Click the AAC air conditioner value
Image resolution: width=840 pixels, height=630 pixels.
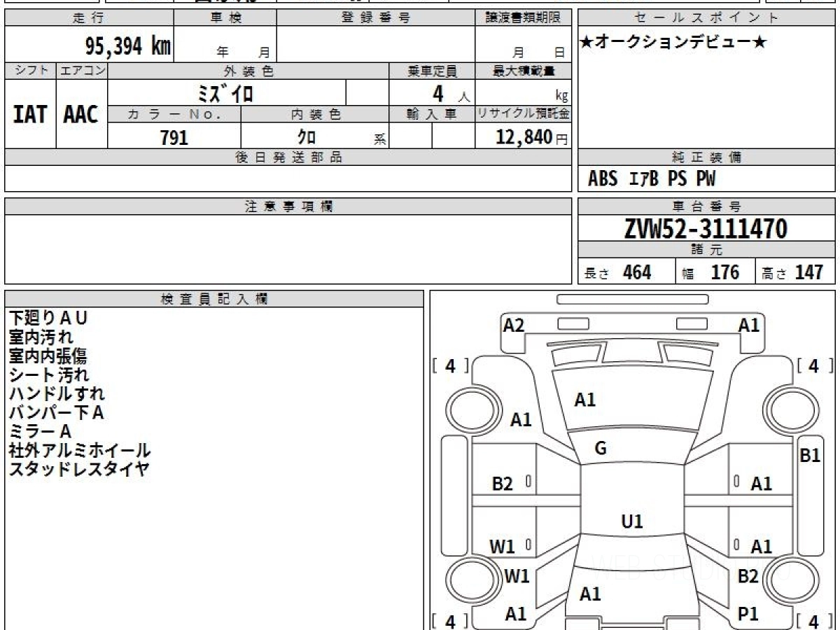coord(81,115)
